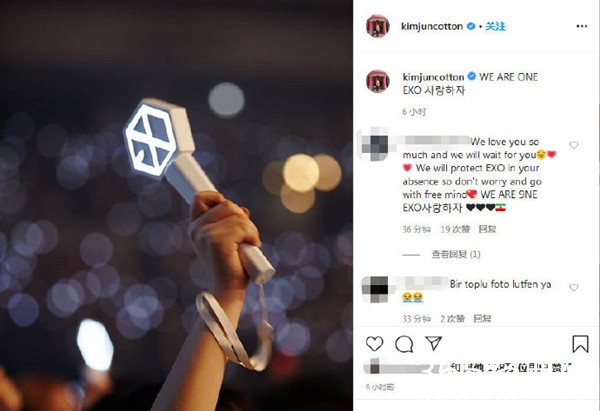Open pixelated avatar of first commenter
This screenshot has width=600, height=411.
coord(374,145)
